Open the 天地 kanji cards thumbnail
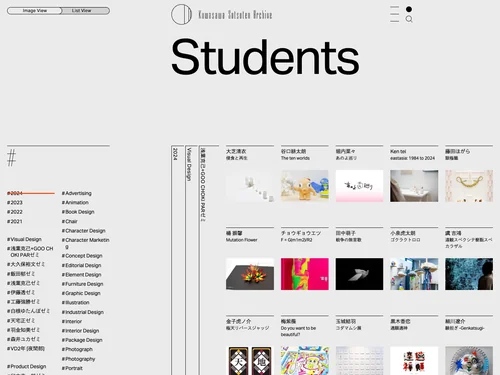Viewport: 500px width, 375px height. [250, 361]
